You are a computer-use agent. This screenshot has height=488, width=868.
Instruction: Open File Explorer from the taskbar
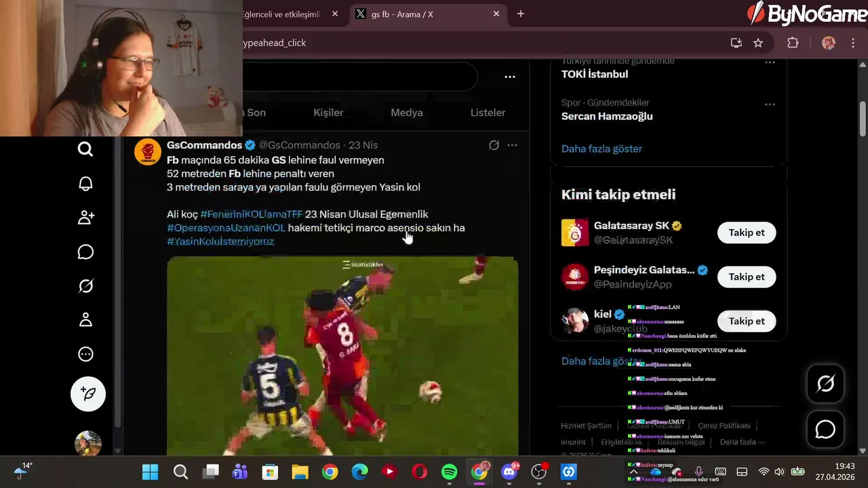coord(300,472)
